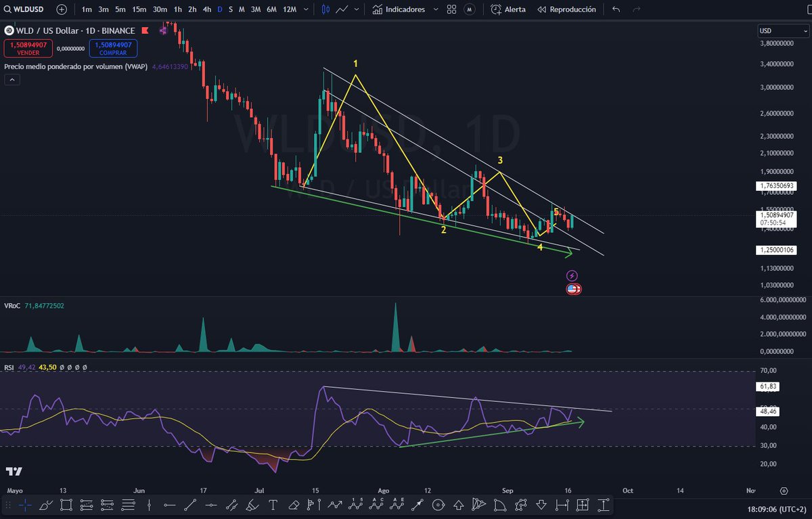This screenshot has height=519, width=812.
Task: Select the brush drawing tool
Action: pyautogui.click(x=251, y=505)
